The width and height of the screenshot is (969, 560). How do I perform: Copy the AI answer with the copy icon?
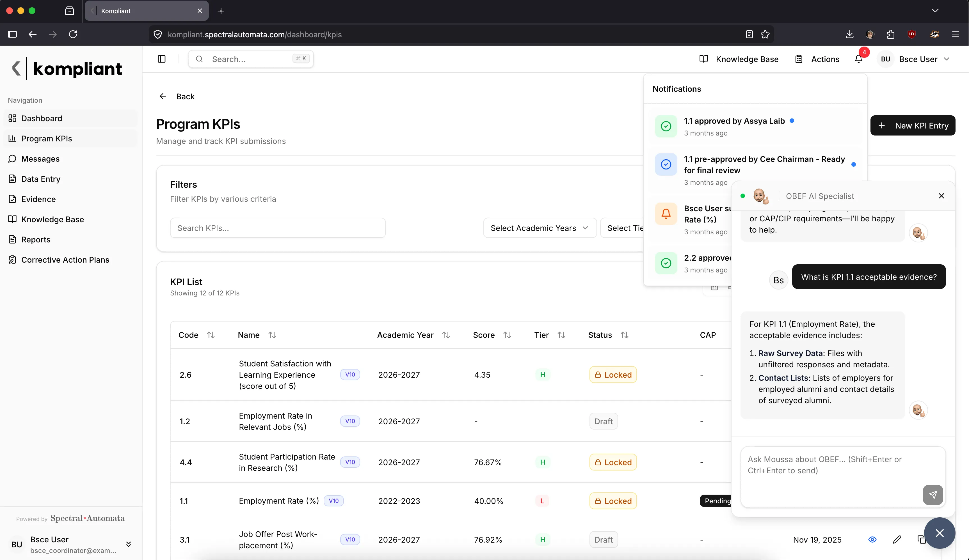[923, 540]
